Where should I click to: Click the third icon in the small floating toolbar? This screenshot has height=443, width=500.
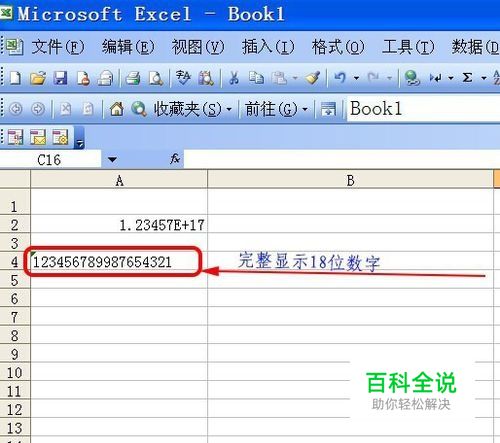[60, 137]
